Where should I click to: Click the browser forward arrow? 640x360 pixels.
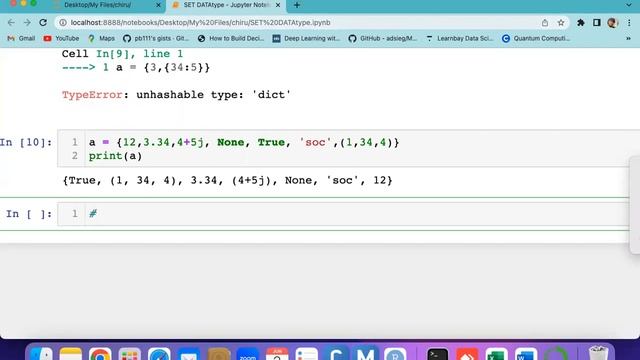click(x=27, y=22)
